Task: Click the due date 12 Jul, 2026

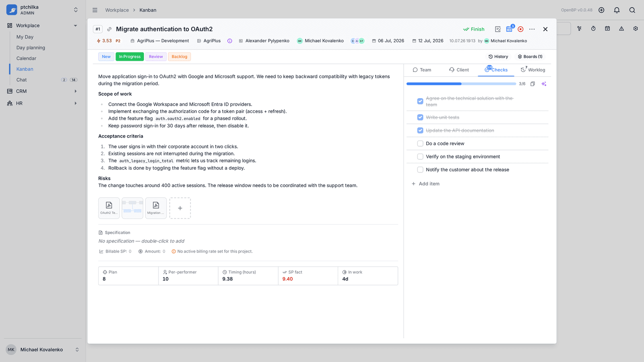Action: tap(428, 41)
